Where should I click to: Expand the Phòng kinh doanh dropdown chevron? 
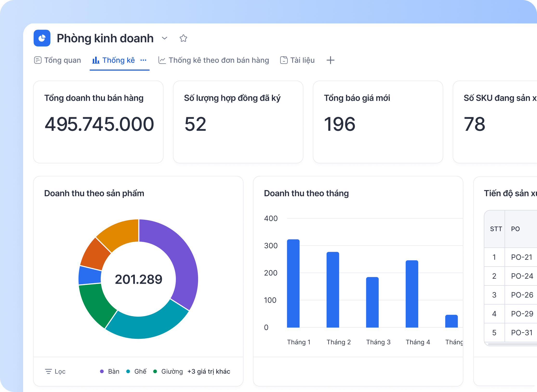(x=165, y=38)
